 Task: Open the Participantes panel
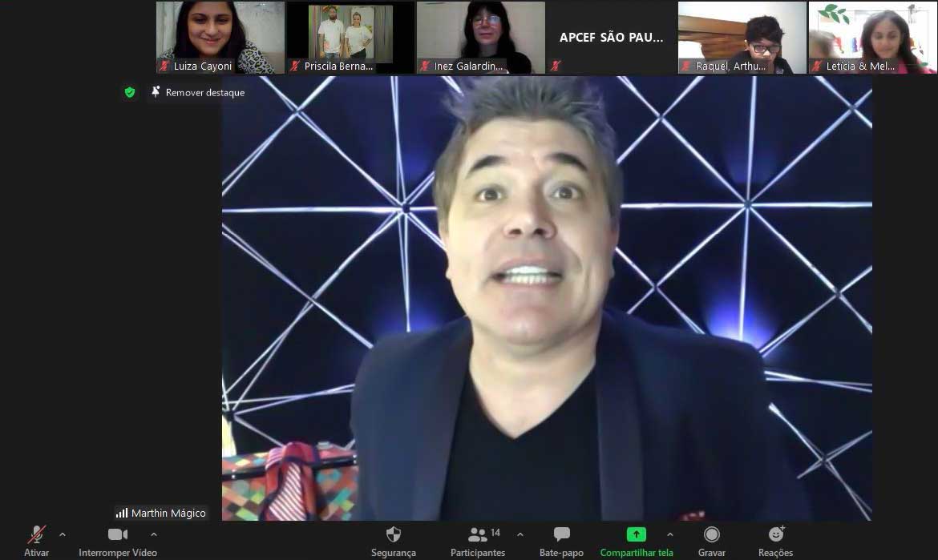(479, 535)
